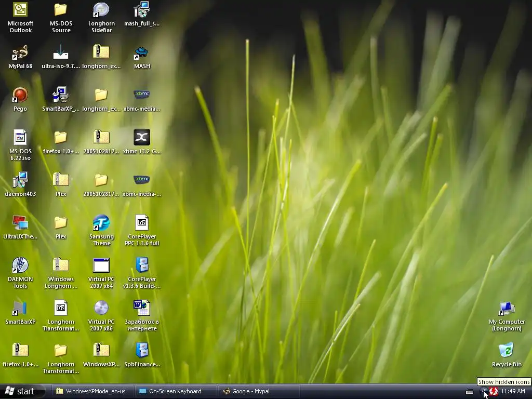Select the MS-DOS 6.22.iso file
This screenshot has width=532, height=399.
[x=20, y=145]
